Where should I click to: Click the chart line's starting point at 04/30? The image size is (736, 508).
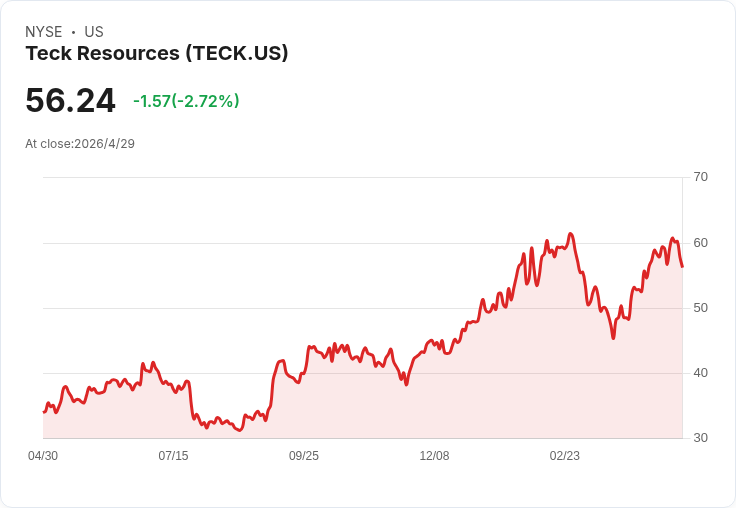(x=44, y=412)
